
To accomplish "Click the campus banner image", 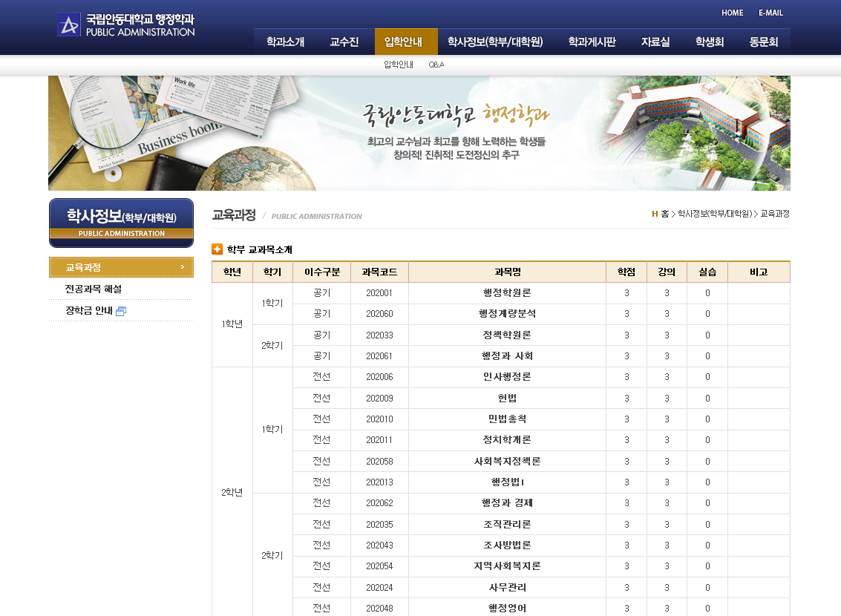I will tap(419, 133).
